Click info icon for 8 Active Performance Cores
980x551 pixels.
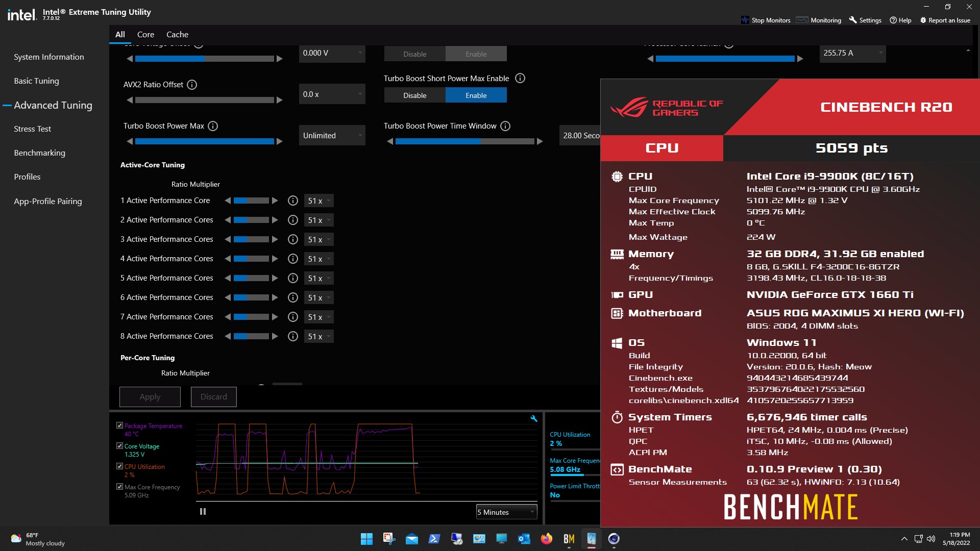coord(293,336)
